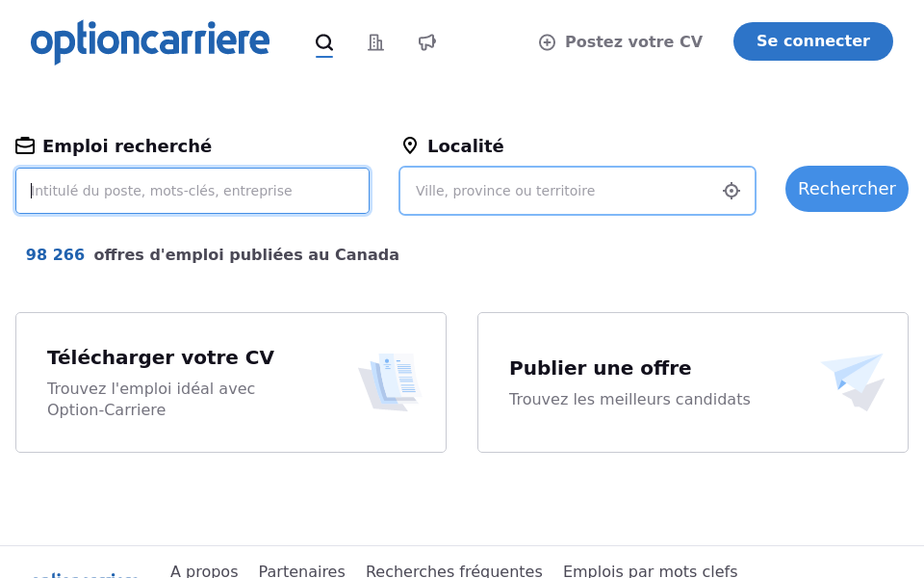Click the Ville, province ou territoire field
924x578 pixels.
pos(558,191)
